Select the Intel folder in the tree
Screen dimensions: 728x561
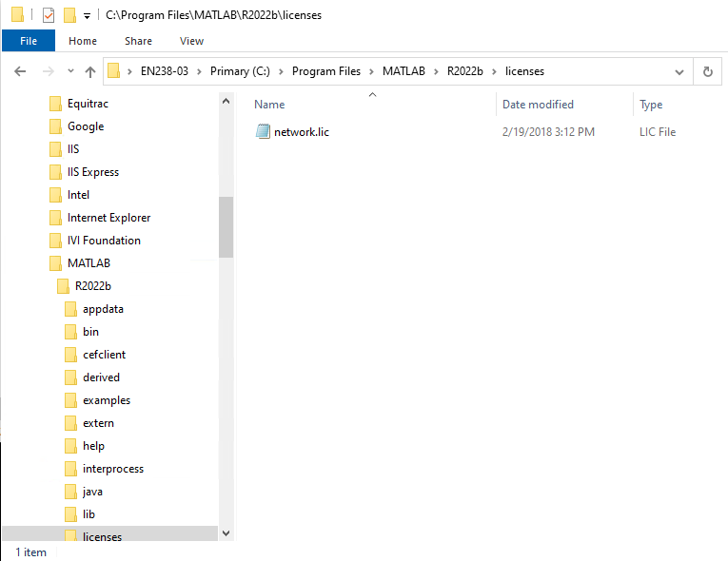pyautogui.click(x=78, y=195)
